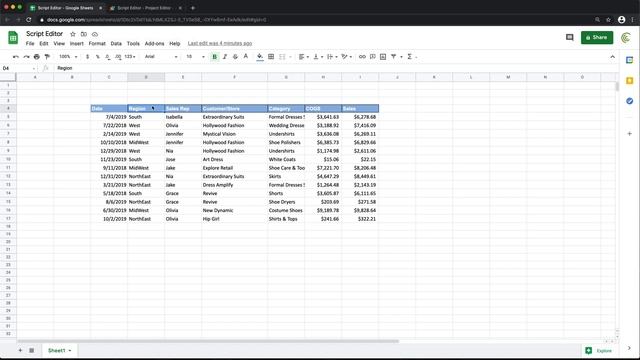Click the create filter icon
Image resolution: width=640 pixels, height=360 pixels.
coord(393,57)
